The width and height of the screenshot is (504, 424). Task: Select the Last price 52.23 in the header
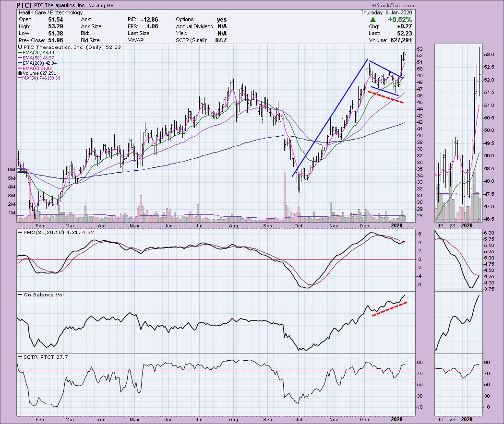(404, 34)
